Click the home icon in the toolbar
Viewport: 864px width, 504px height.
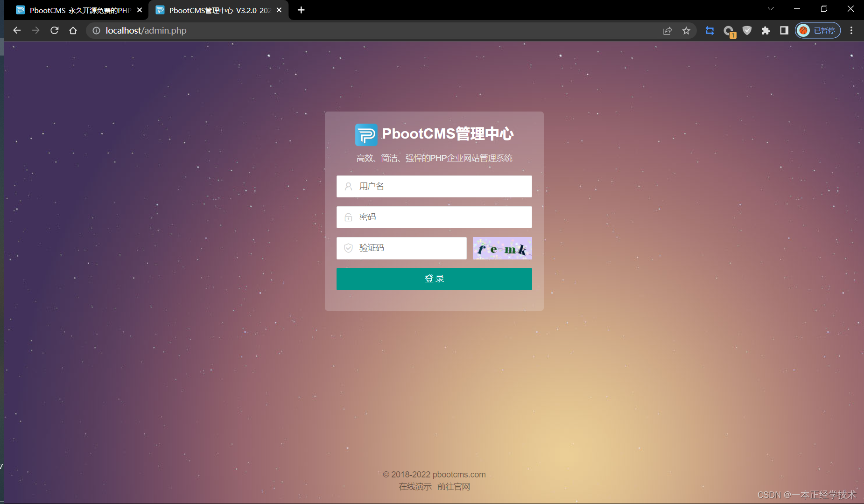[73, 30]
